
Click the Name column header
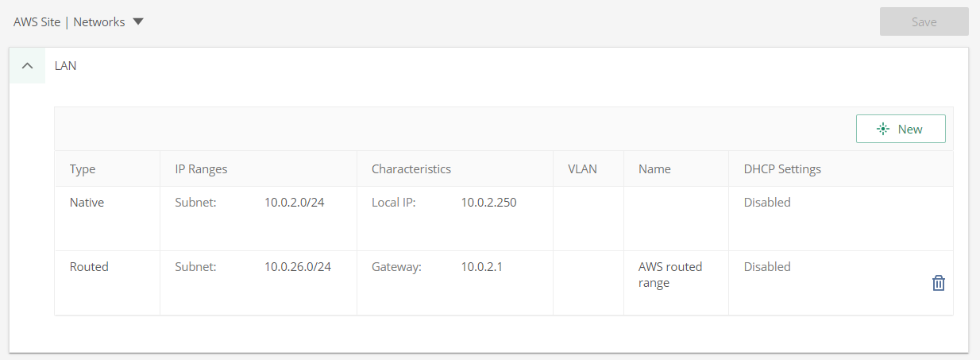(x=654, y=169)
